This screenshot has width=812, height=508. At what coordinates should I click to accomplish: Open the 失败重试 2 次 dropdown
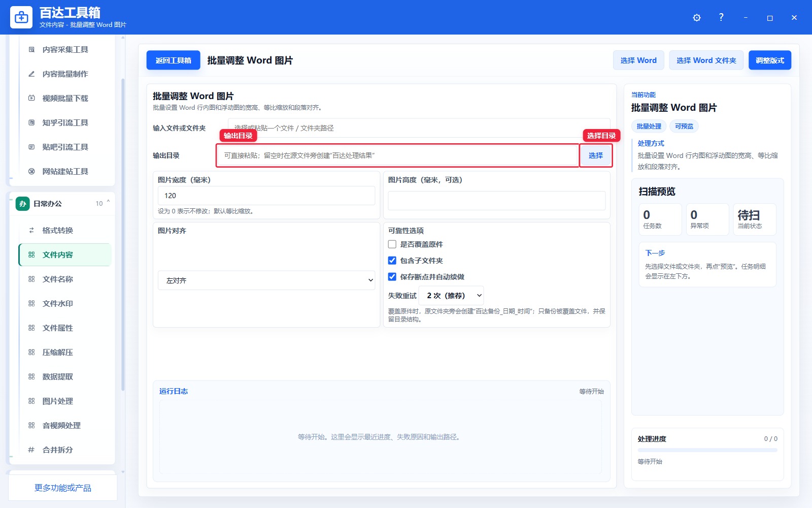click(451, 296)
